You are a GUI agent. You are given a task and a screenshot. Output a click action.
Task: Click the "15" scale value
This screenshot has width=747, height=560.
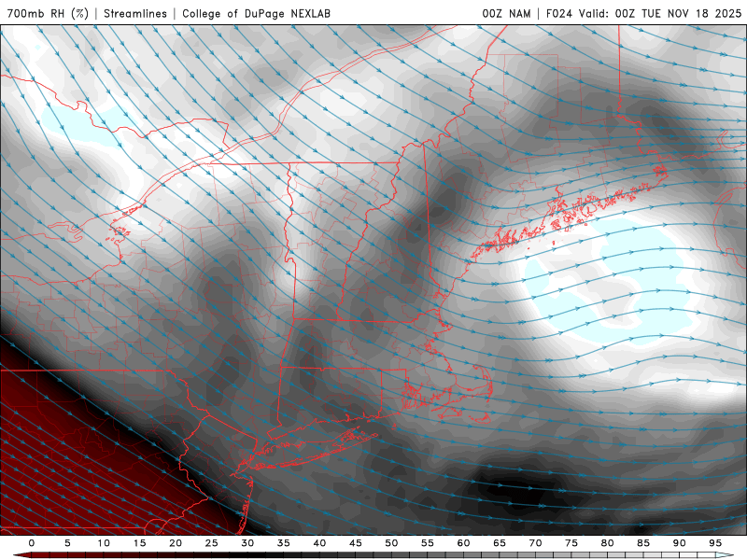139,543
